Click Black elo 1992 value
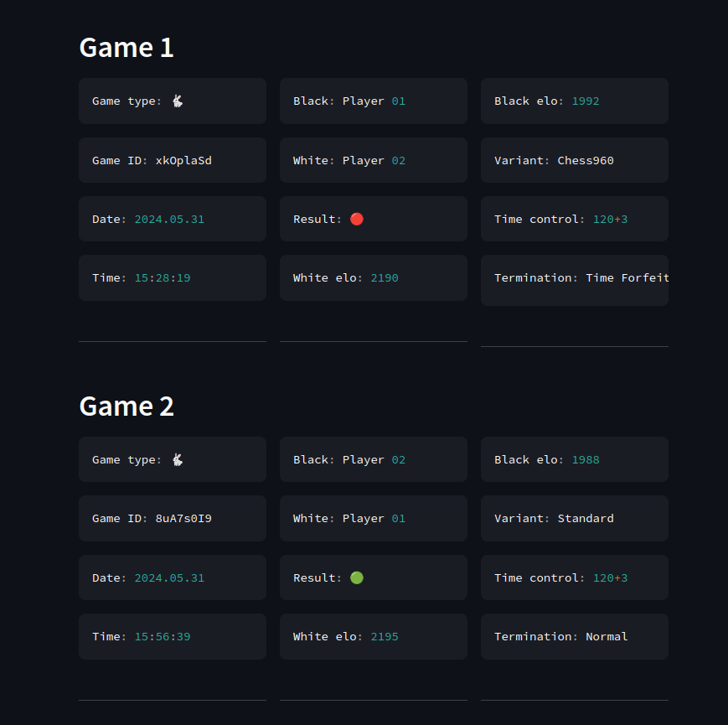 coord(586,101)
